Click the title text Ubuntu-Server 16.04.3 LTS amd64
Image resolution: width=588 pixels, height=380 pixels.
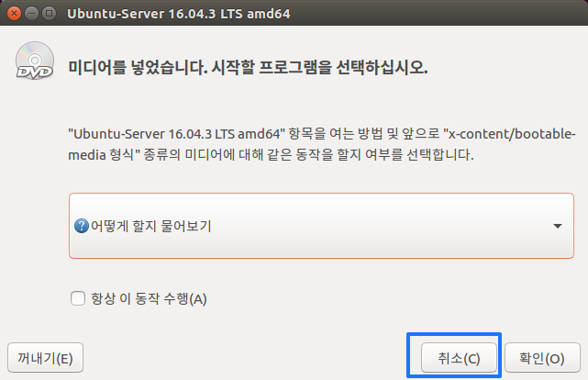(x=179, y=14)
